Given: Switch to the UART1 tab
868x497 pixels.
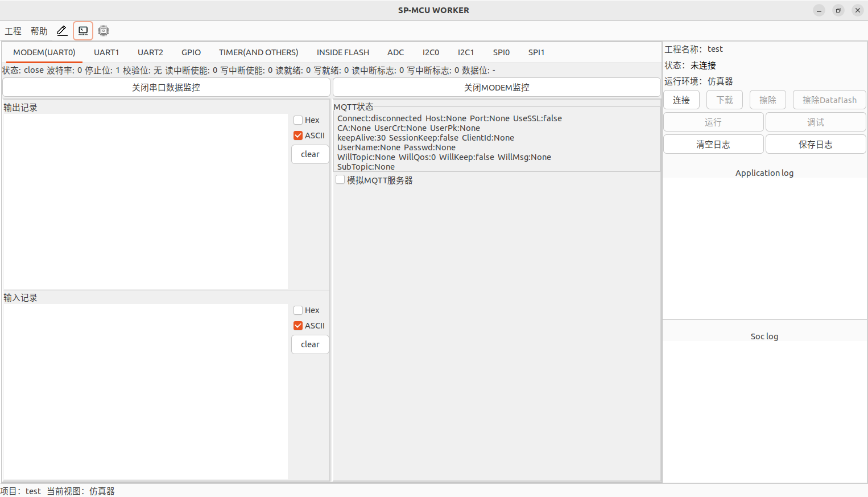Looking at the screenshot, I should tap(106, 52).
